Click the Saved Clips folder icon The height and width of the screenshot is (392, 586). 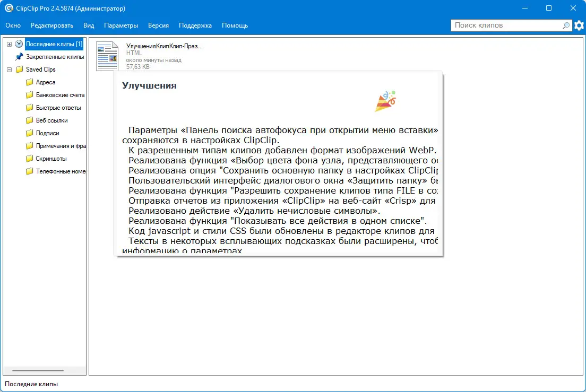19,69
